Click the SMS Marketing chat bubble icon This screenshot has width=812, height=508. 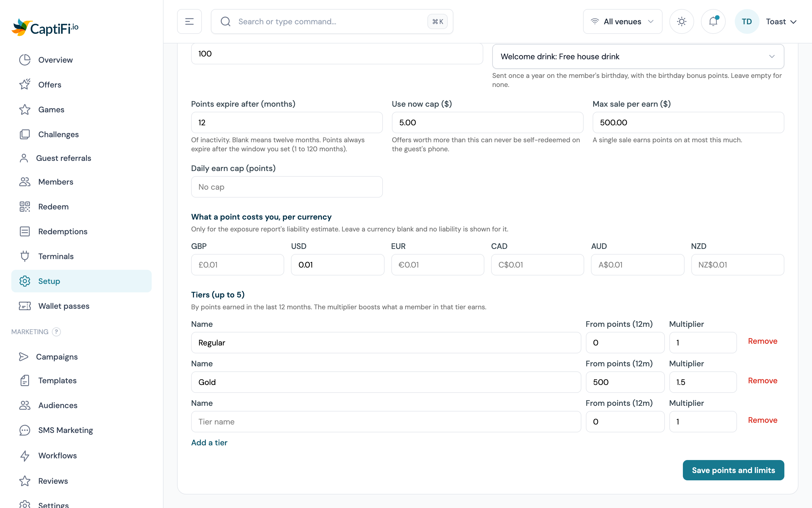pyautogui.click(x=25, y=430)
